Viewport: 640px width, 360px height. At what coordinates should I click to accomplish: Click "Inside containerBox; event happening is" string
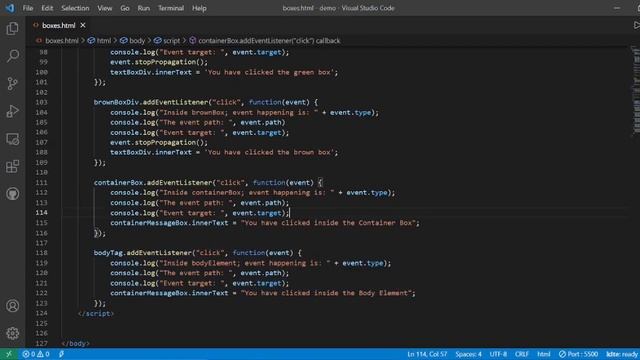pyautogui.click(x=247, y=193)
